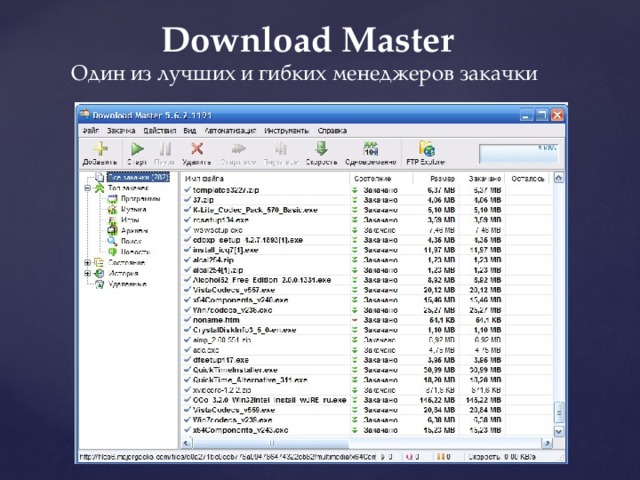640x480 pixels.
Task: Open the Закачка menu
Action: point(121,131)
